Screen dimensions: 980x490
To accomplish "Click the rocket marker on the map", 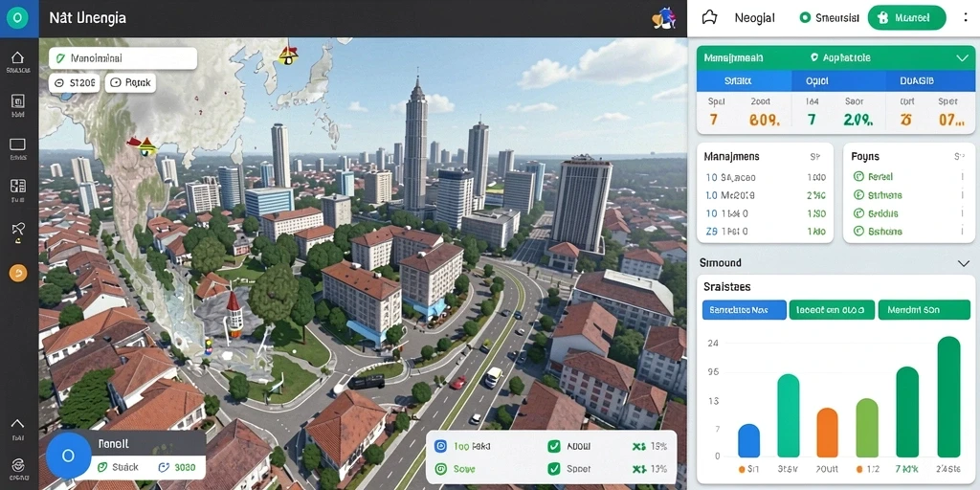I will [x=234, y=314].
